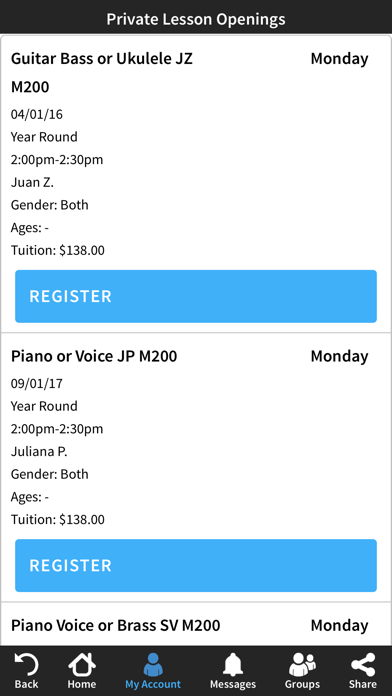Select the My Account person icon
The height and width of the screenshot is (696, 392).
[x=153, y=664]
